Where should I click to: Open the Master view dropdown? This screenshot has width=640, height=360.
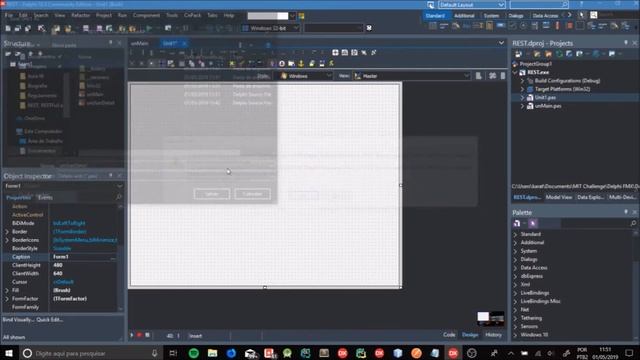(412, 76)
